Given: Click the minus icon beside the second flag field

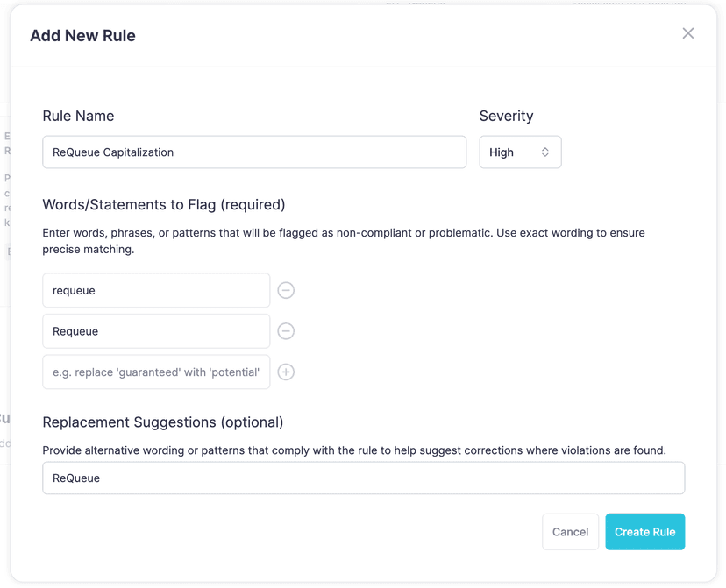Looking at the screenshot, I should [x=286, y=331].
